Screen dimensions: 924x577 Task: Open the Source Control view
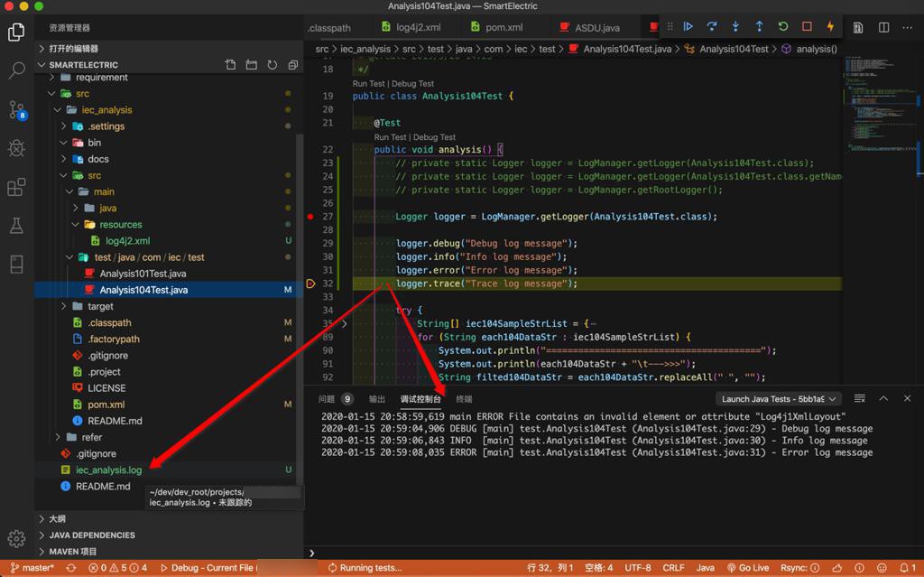[16, 110]
